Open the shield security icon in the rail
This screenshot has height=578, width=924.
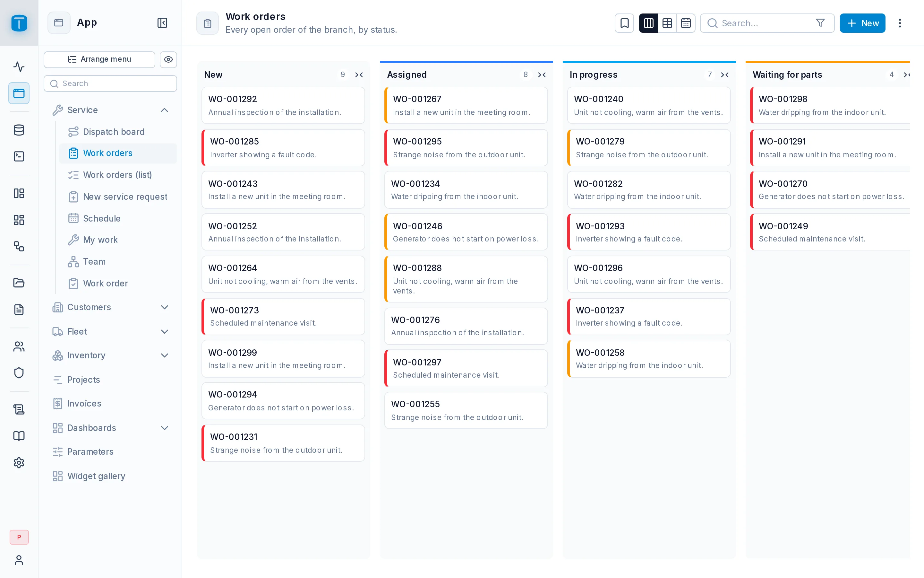(x=19, y=373)
